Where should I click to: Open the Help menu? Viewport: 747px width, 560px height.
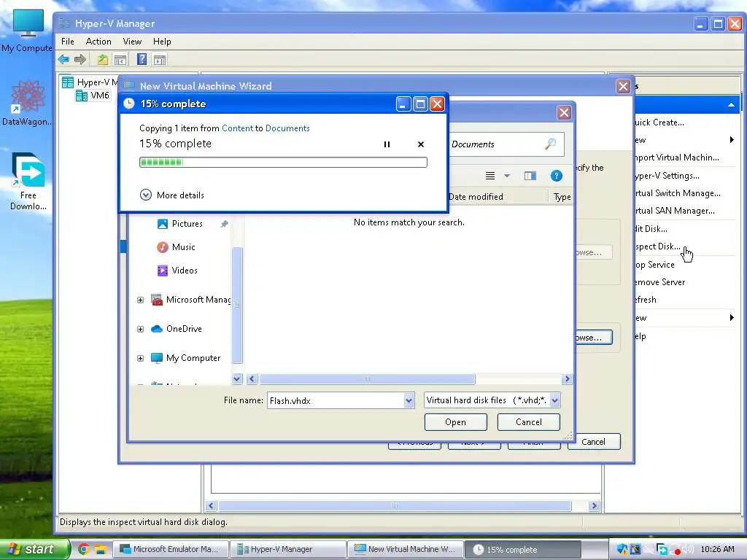pos(162,42)
